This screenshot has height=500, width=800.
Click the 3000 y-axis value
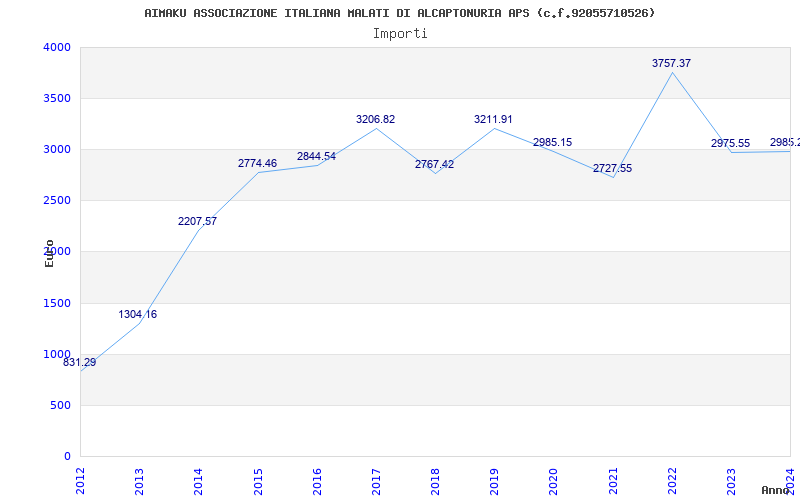(x=57, y=149)
